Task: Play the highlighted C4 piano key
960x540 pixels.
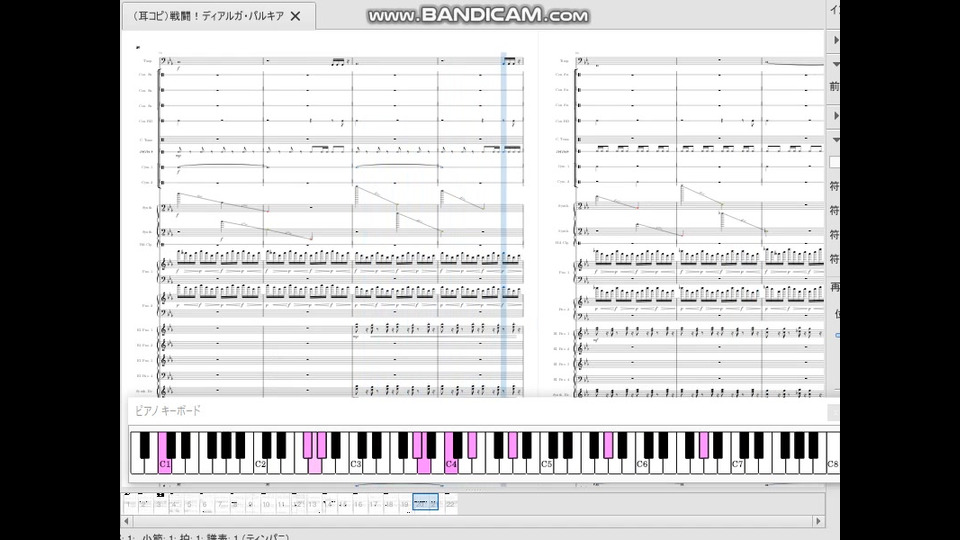Action: [451, 465]
